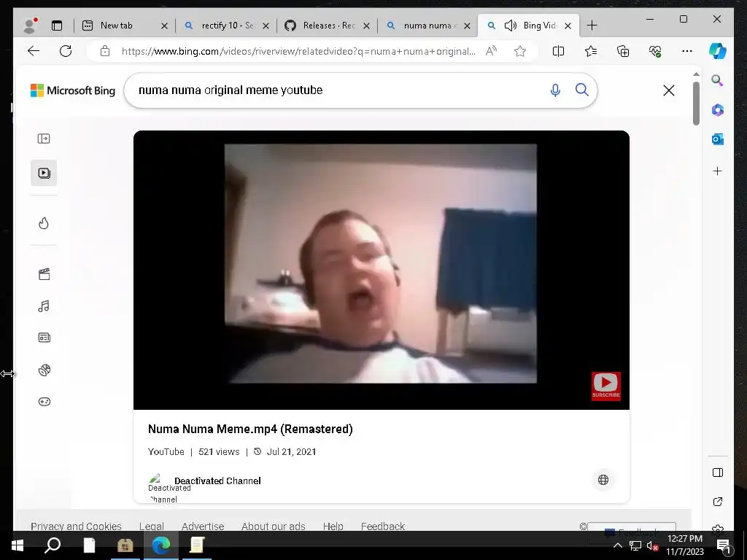Go back to previous page
The width and height of the screenshot is (747, 560).
(34, 51)
